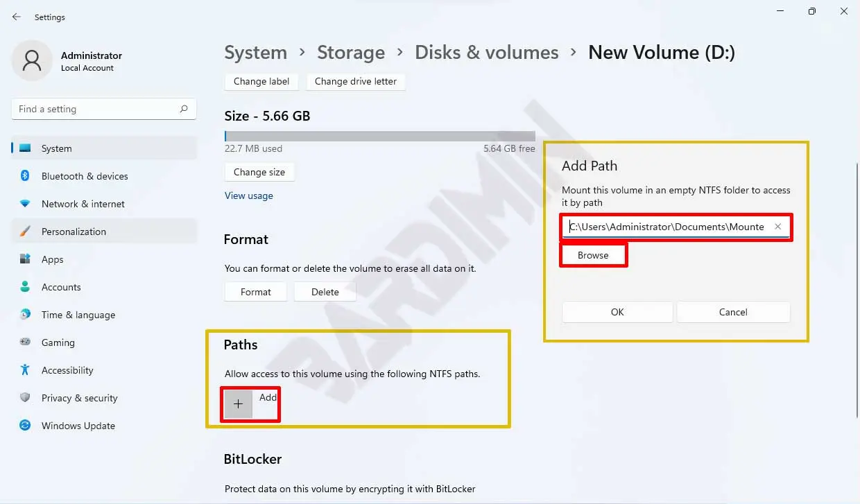Select Accounts in the sidebar

[x=61, y=287]
